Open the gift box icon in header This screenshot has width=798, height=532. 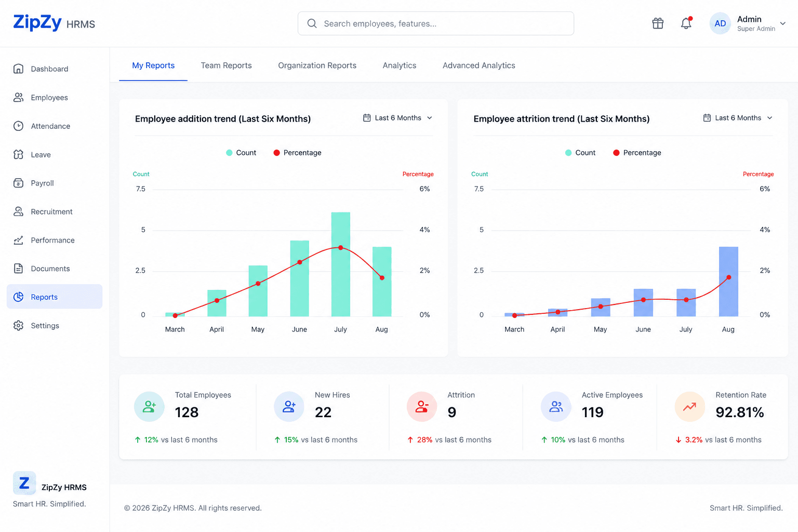pyautogui.click(x=658, y=23)
